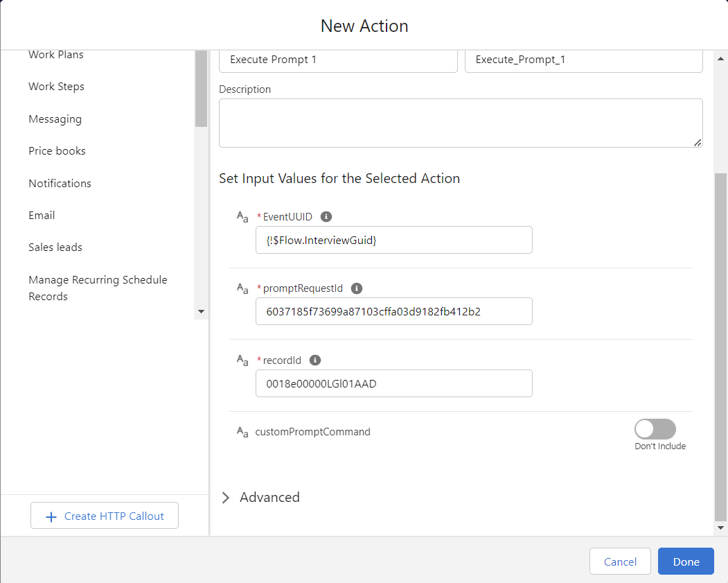This screenshot has width=728, height=583.
Task: Click the main panel scroll down arrow
Action: (x=720, y=528)
